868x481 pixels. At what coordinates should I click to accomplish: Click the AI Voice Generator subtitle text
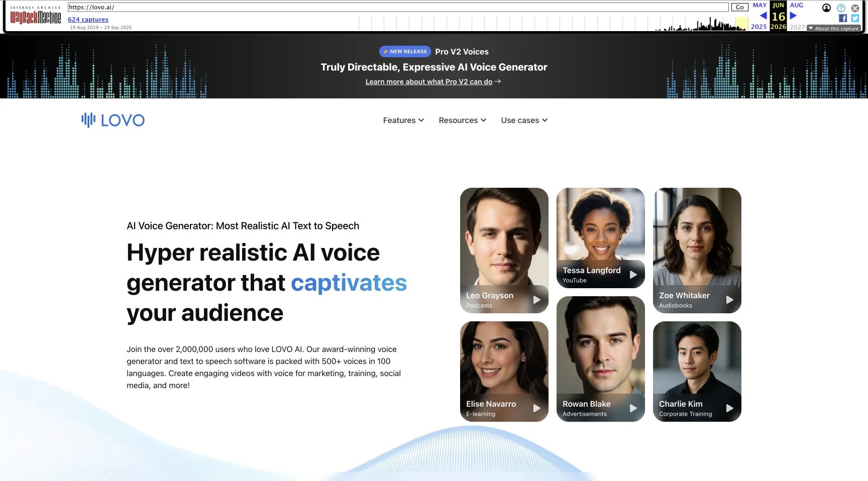pyautogui.click(x=243, y=226)
